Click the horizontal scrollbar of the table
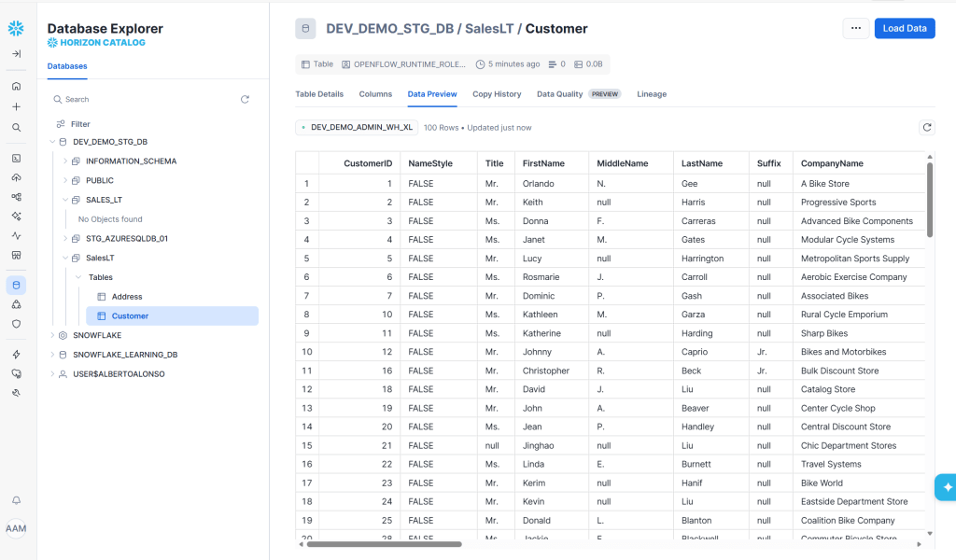The image size is (956, 560). 383,543
